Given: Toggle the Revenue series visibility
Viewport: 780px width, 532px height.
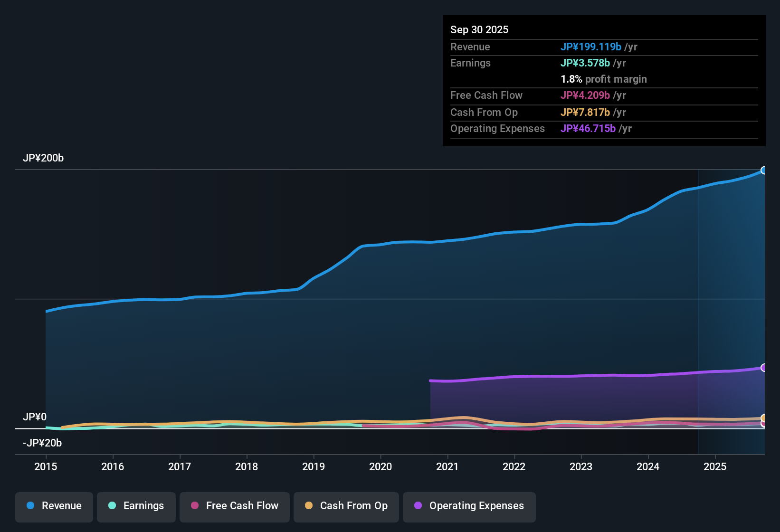Looking at the screenshot, I should (x=54, y=507).
